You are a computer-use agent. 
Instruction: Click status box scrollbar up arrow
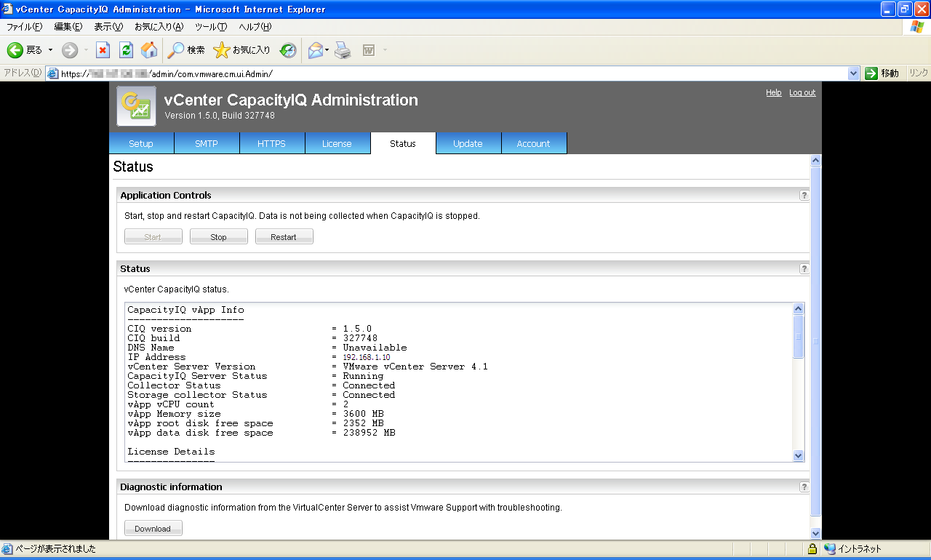[799, 309]
